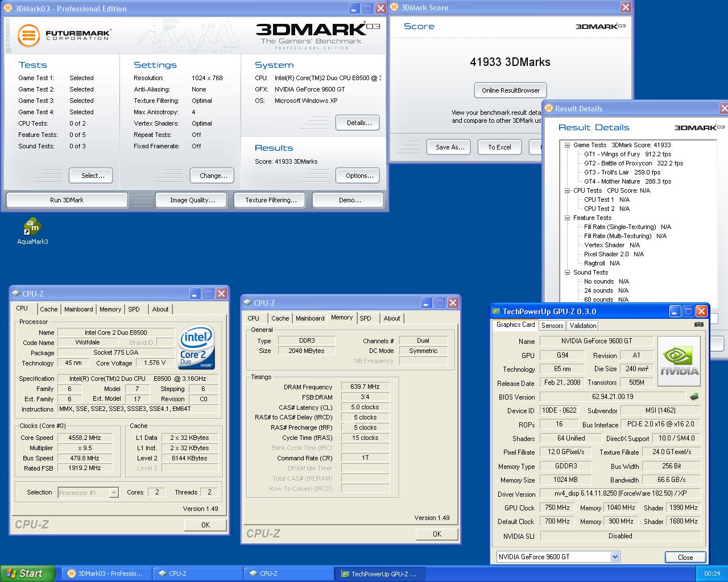Image resolution: width=728 pixels, height=582 pixels.
Task: Click OK in CPU-Z processor window
Action: 205,525
